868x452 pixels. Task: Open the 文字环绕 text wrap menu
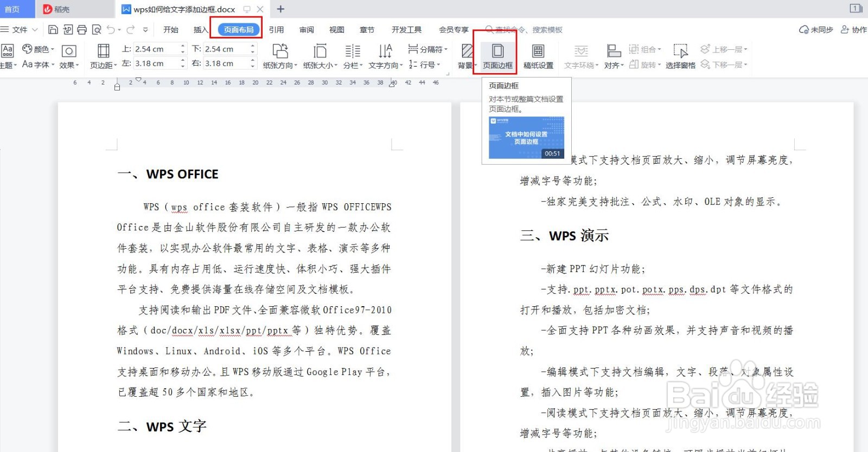(581, 56)
